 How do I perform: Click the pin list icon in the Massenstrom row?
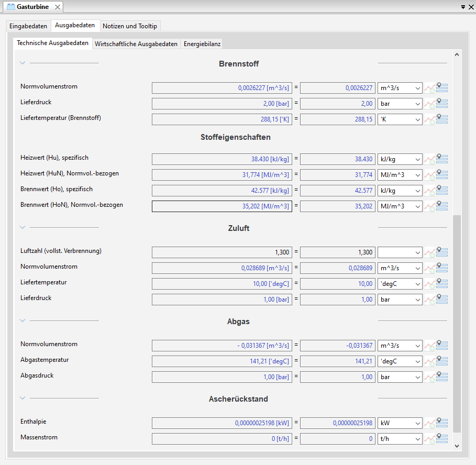click(x=442, y=438)
